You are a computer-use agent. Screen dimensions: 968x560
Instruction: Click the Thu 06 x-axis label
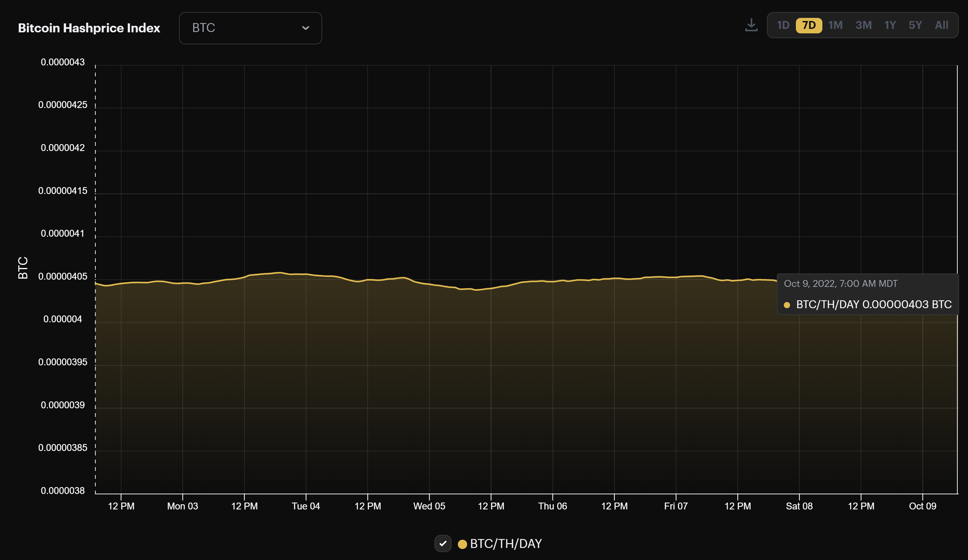553,506
